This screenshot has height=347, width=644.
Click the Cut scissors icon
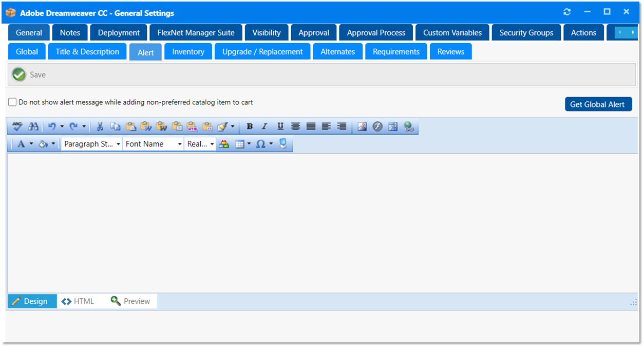(x=100, y=126)
